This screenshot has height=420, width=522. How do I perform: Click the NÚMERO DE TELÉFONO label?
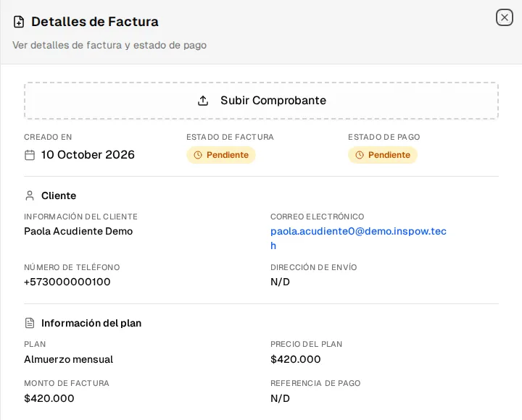[72, 267]
